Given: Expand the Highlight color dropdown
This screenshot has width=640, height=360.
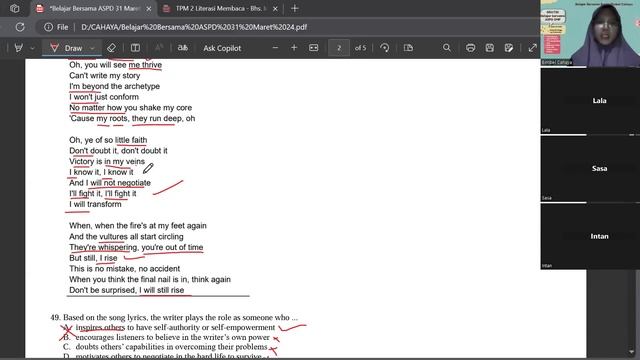Looking at the screenshot, I should [x=32, y=48].
